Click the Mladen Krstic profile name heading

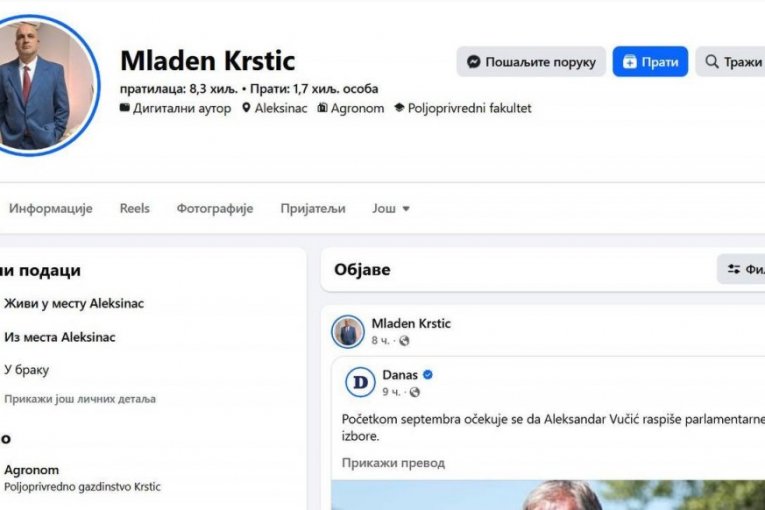(x=207, y=61)
